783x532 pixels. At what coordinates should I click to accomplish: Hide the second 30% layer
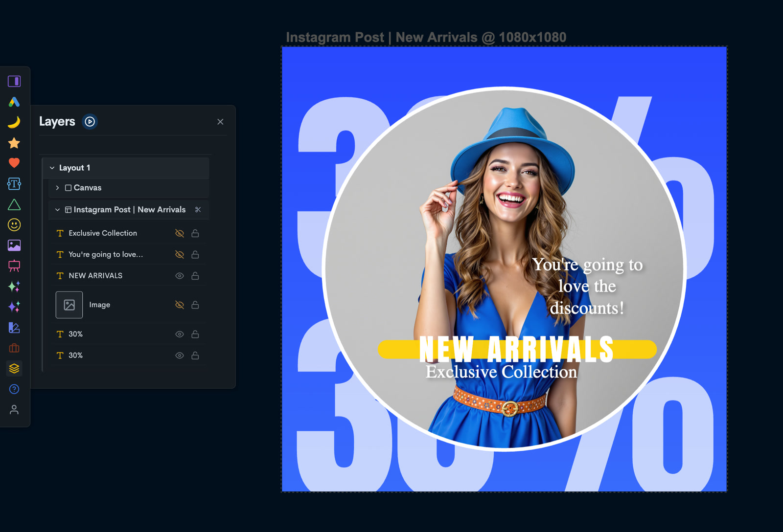(x=180, y=355)
